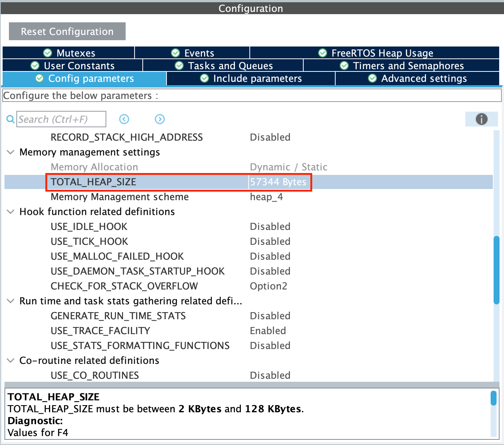Open the Timers and Semaphores tab

coord(401,65)
